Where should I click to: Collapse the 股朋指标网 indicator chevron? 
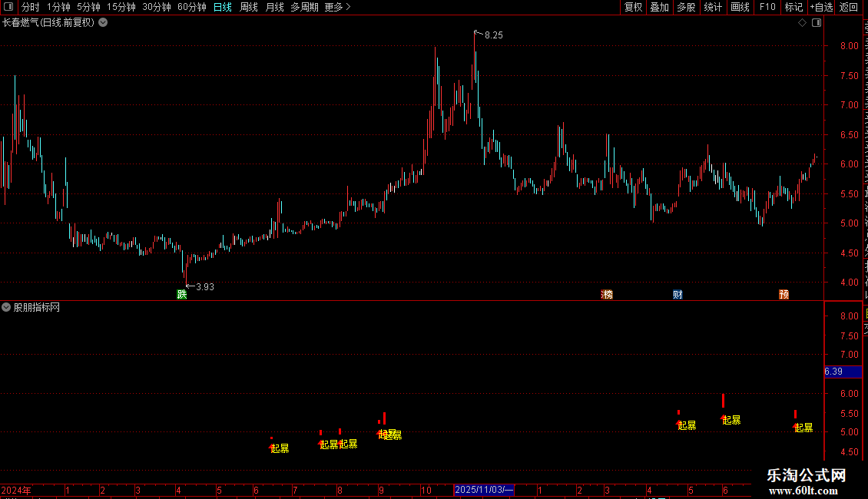click(6, 307)
